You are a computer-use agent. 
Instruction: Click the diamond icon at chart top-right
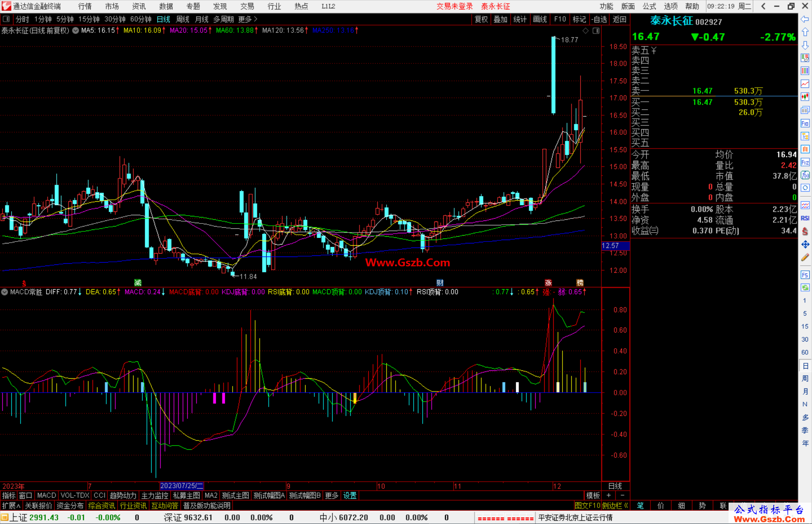click(x=586, y=31)
